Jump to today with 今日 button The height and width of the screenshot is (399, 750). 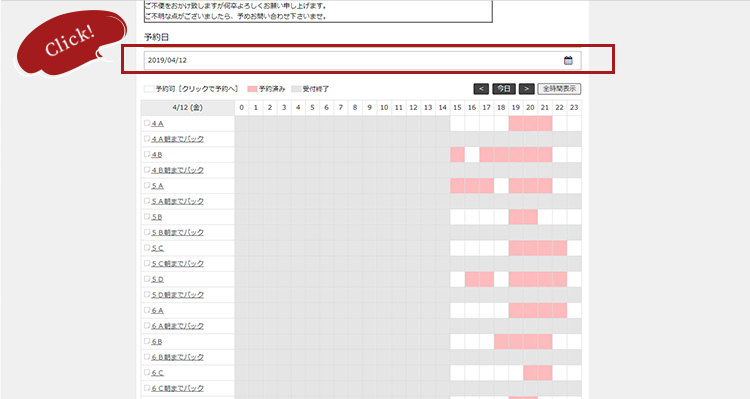click(x=504, y=89)
